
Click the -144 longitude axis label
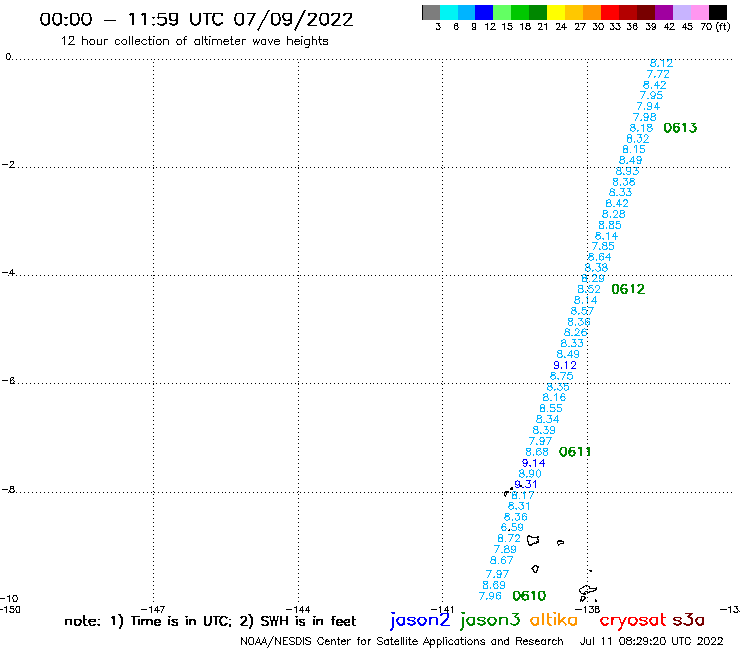(x=298, y=609)
